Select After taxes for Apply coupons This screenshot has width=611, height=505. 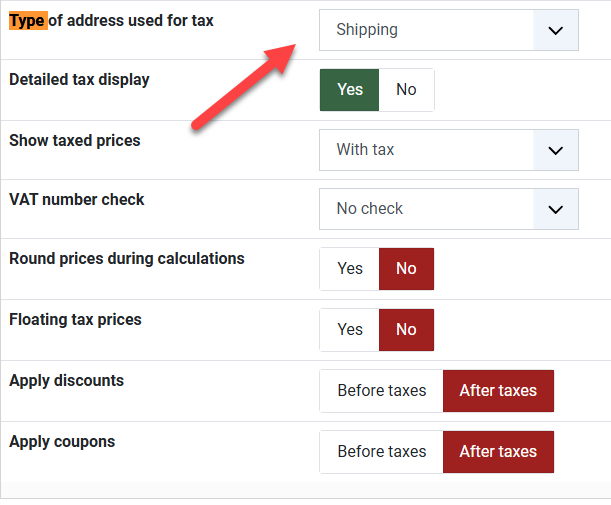[x=498, y=452]
